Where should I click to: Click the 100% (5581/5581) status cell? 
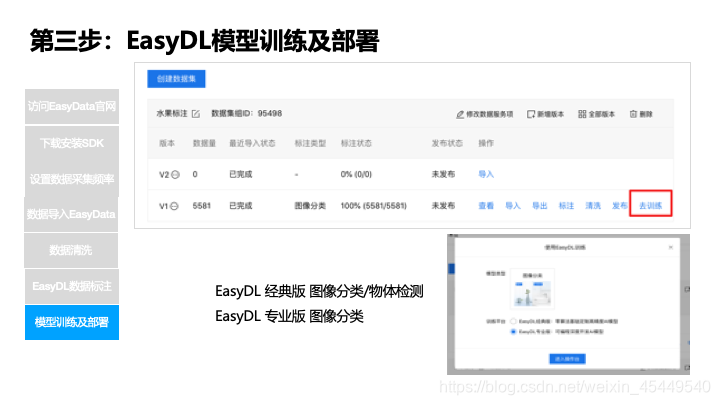tap(374, 206)
